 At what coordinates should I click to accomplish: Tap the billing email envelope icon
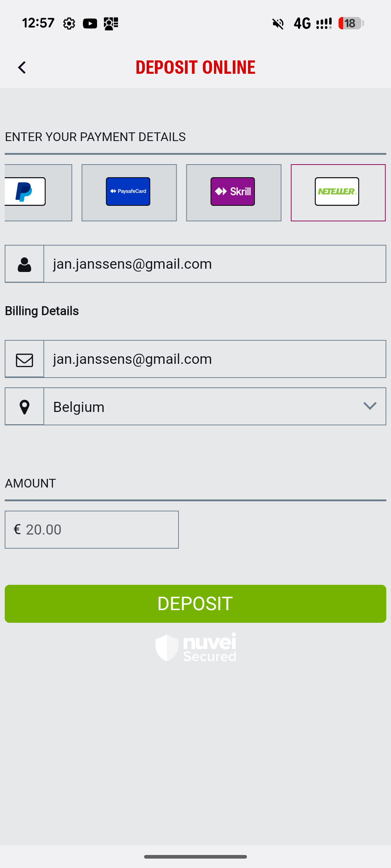pos(25,359)
